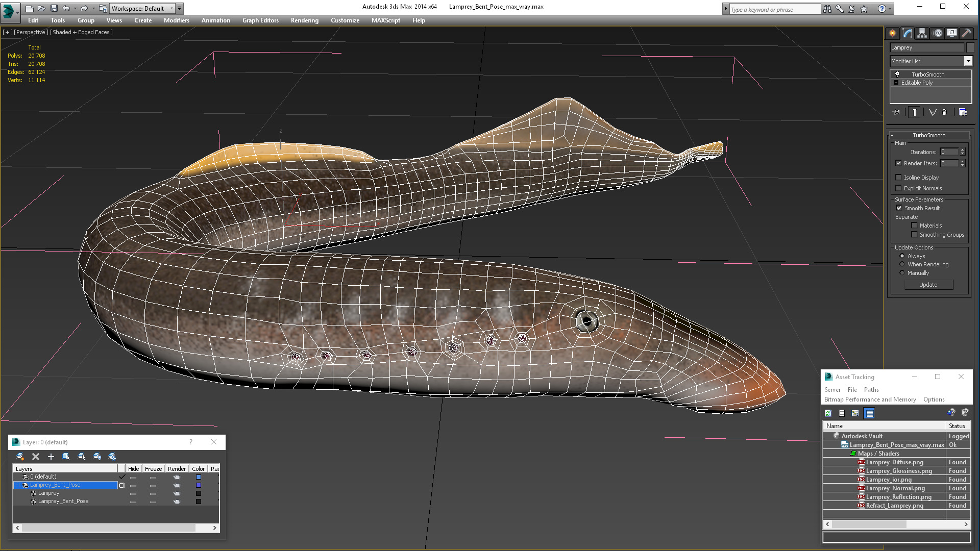Toggle Explicit Normals checkbox
Screen dimensions: 980x551
[898, 188]
